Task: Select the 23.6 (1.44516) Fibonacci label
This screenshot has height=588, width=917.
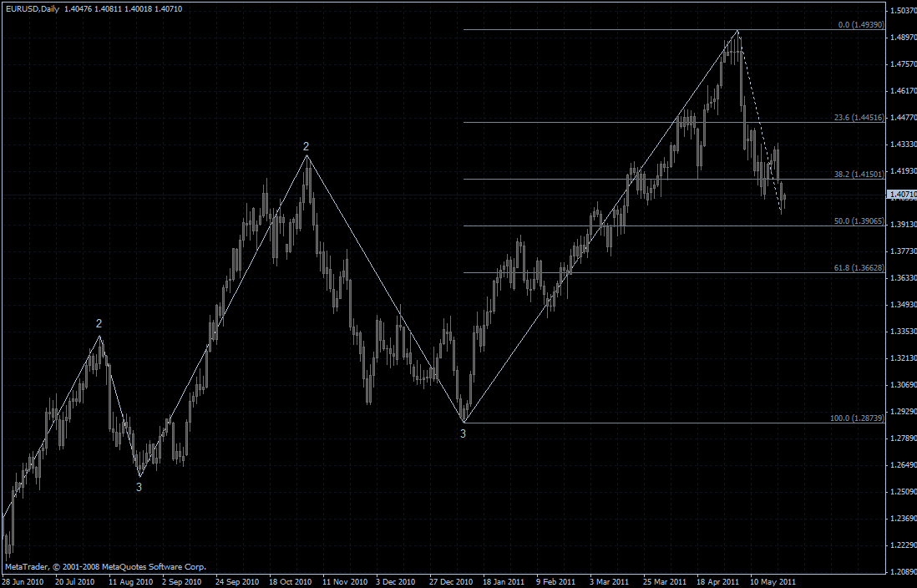Action: click(x=859, y=118)
